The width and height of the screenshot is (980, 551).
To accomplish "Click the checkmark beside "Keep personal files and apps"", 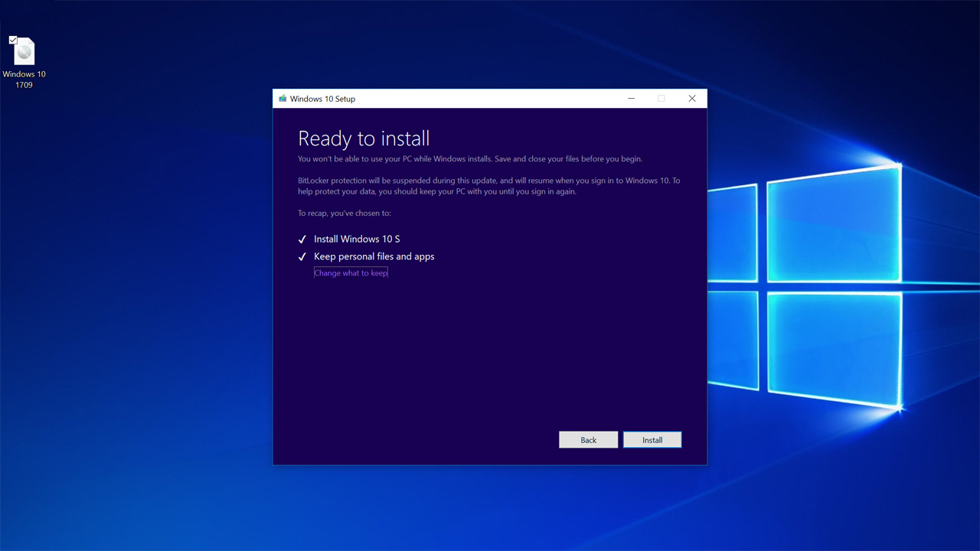I will [302, 256].
